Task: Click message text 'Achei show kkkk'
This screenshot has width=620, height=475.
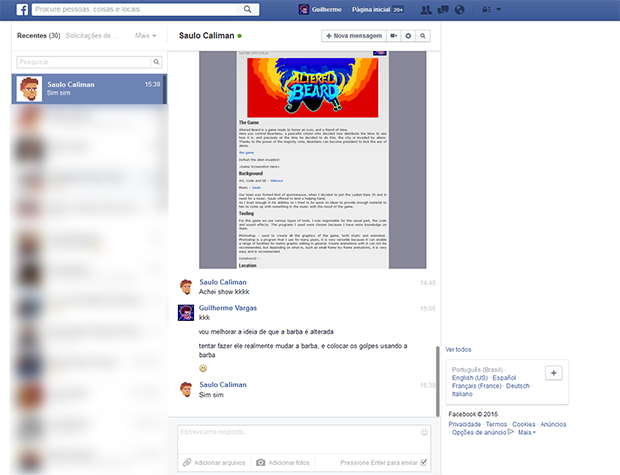Action: point(224,292)
